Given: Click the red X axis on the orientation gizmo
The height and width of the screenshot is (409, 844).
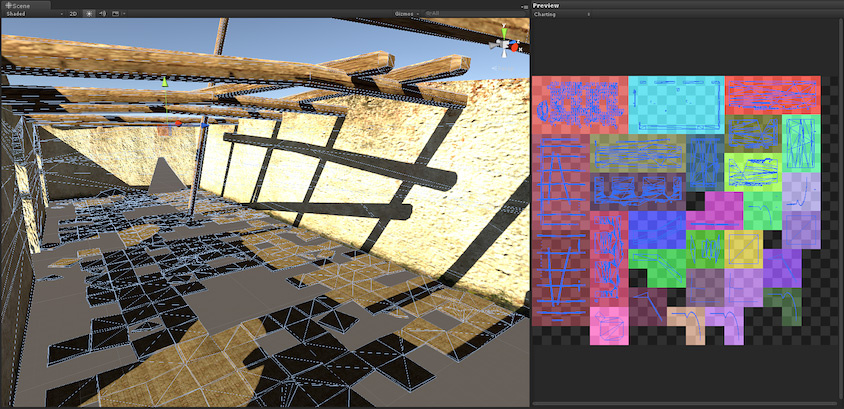Looking at the screenshot, I should (x=517, y=46).
